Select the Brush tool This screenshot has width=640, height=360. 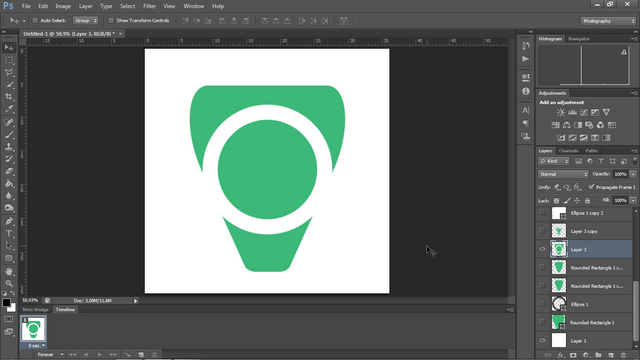[9, 134]
